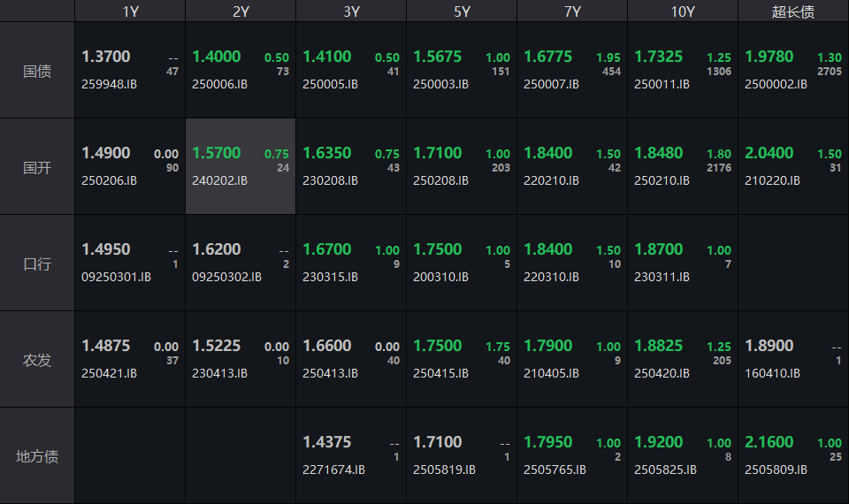Select the 超长债 column header

[793, 11]
